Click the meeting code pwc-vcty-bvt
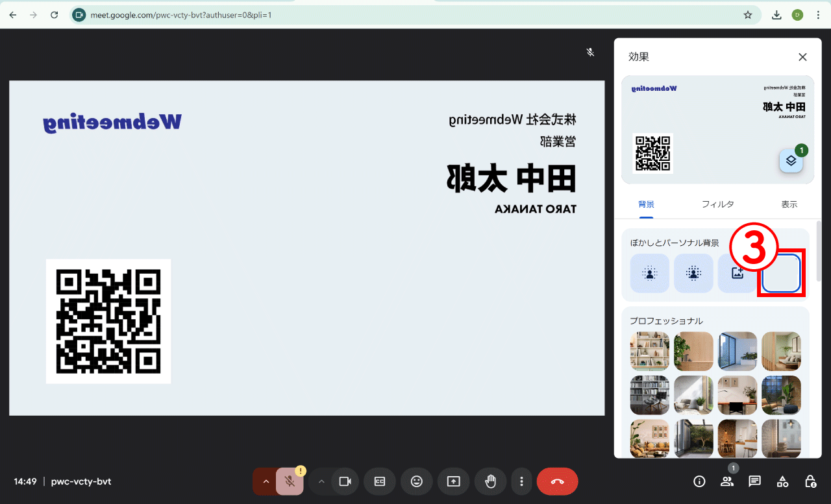Screen dimensions: 831x504 click(81, 481)
